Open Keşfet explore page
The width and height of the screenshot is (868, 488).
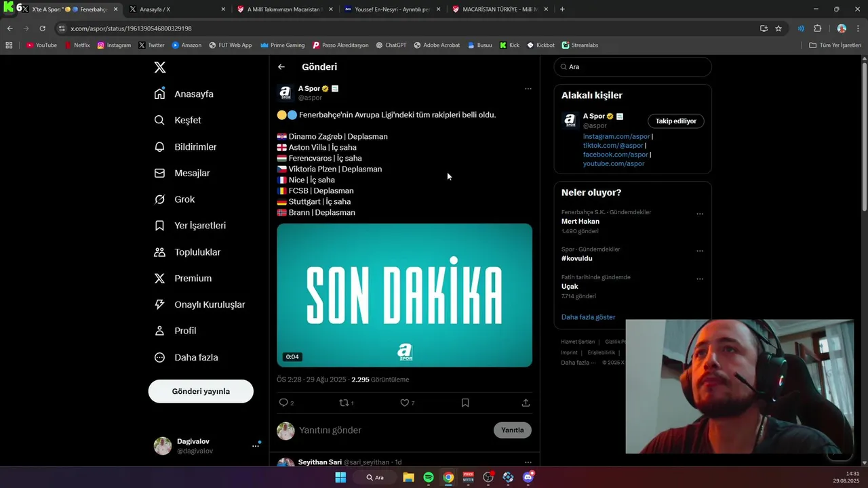click(x=178, y=120)
